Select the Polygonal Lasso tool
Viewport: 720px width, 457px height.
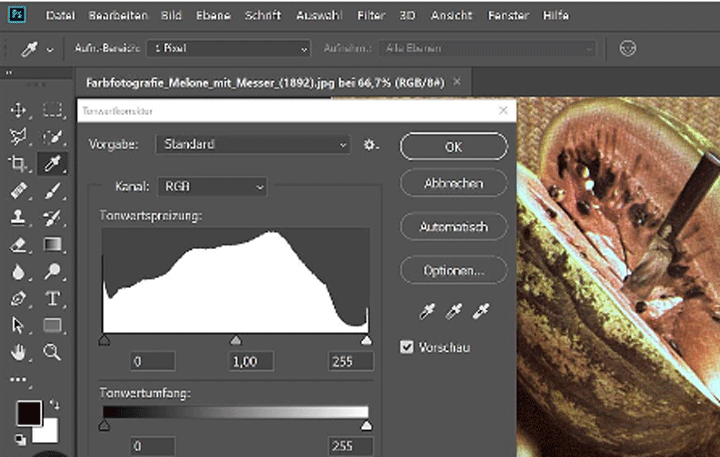18,137
